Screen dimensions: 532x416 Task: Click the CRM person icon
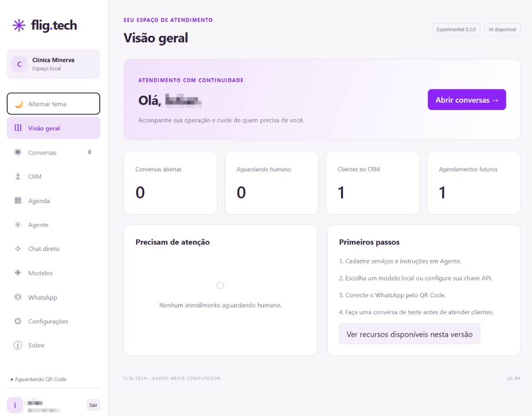point(18,176)
